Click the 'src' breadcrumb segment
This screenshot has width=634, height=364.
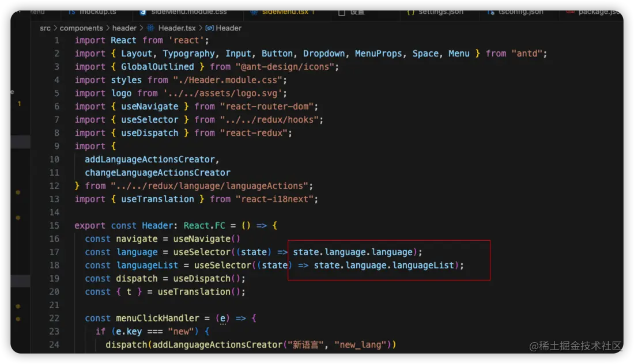pos(45,28)
